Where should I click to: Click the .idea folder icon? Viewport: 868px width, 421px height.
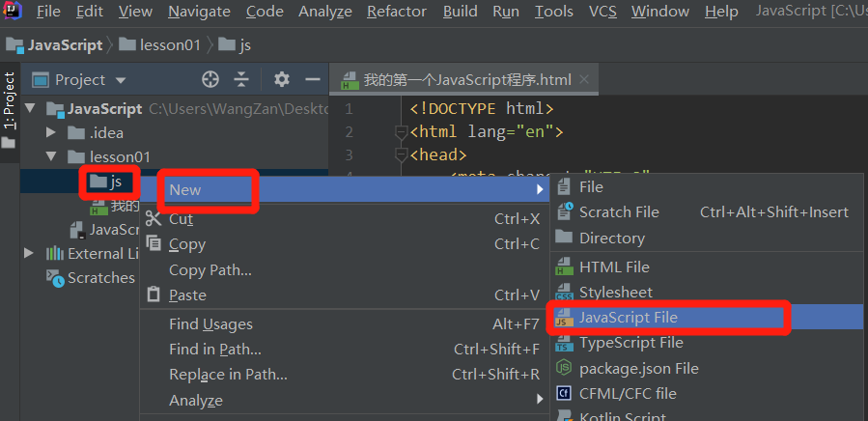coord(76,133)
